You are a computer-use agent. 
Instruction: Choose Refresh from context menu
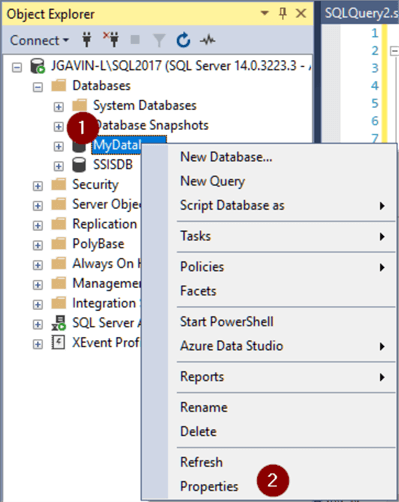click(269, 462)
